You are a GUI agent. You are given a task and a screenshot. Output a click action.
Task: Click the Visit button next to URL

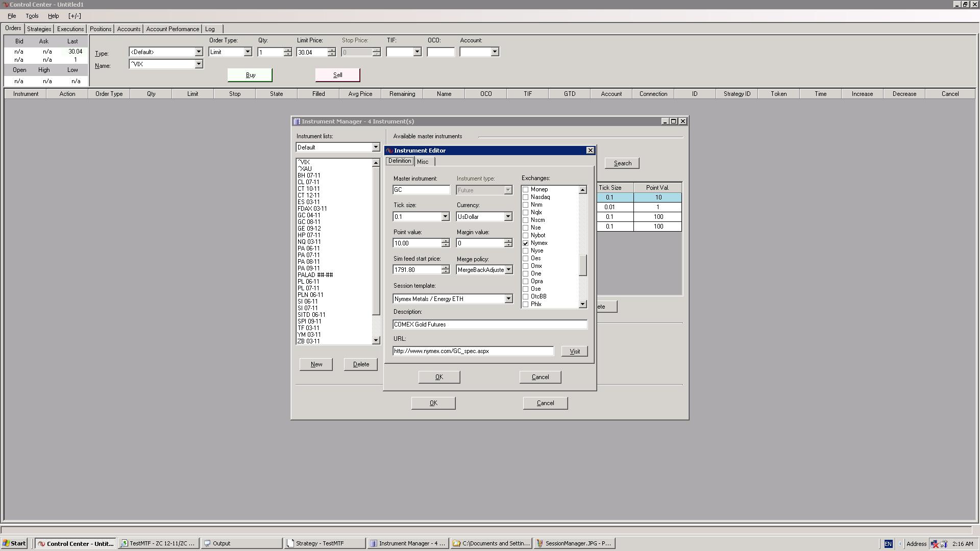click(x=574, y=352)
